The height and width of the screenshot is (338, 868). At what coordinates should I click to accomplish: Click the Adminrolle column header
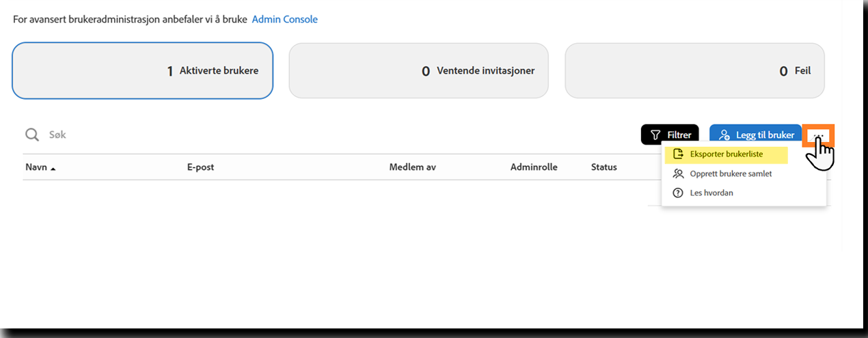click(x=534, y=167)
